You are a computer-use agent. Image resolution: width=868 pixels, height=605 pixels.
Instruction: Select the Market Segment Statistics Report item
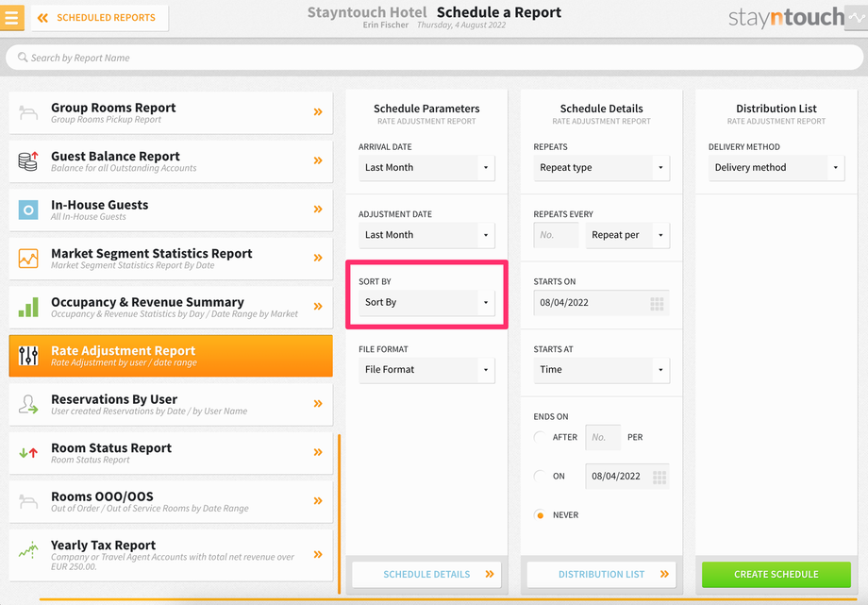click(x=171, y=259)
